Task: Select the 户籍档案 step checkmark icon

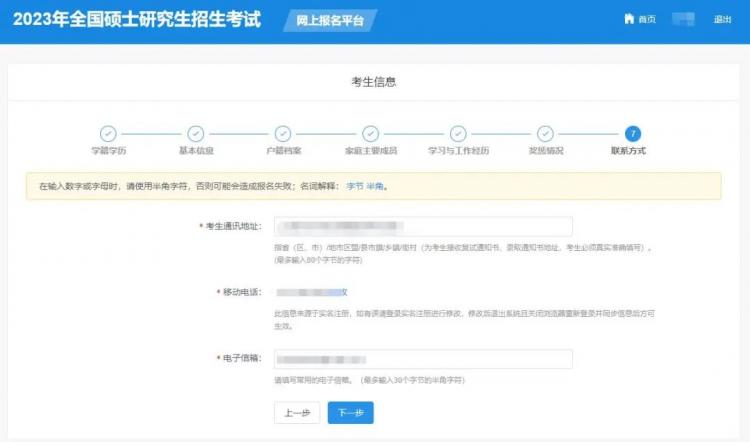Action: pyautogui.click(x=283, y=133)
